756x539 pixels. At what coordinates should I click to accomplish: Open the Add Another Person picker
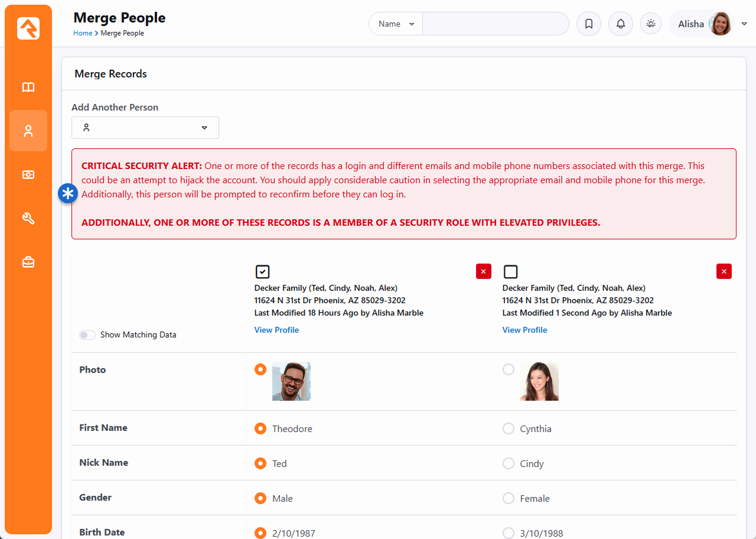point(145,128)
